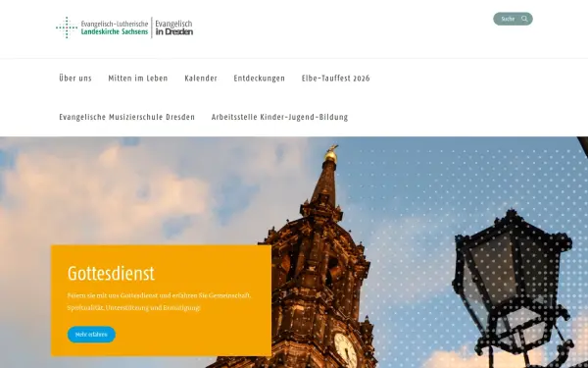Open Elbe-Tauffest 2026 page
The image size is (588, 368).
pyautogui.click(x=335, y=79)
